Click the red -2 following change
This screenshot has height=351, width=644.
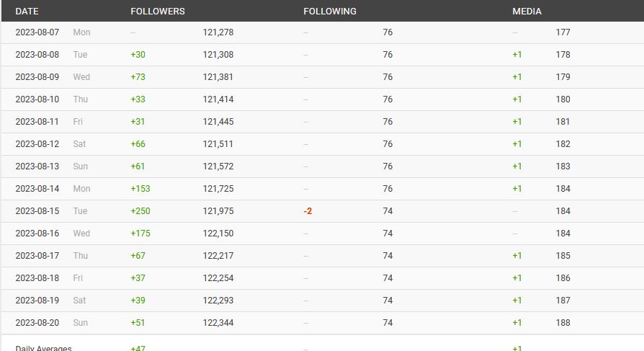pyautogui.click(x=308, y=211)
